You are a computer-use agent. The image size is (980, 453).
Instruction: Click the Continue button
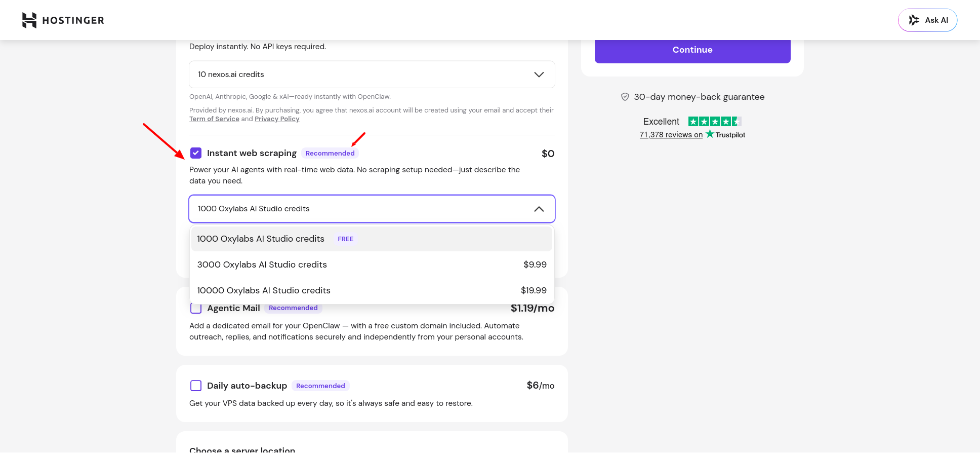pyautogui.click(x=692, y=50)
